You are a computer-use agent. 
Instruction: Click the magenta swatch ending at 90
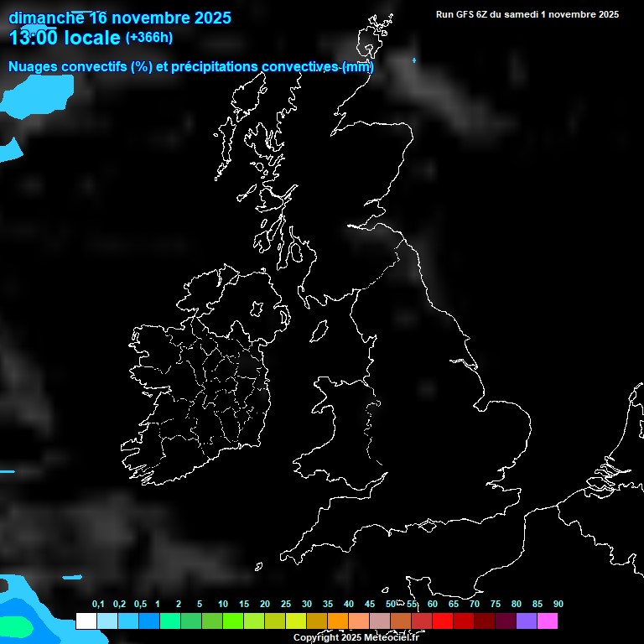[547, 621]
